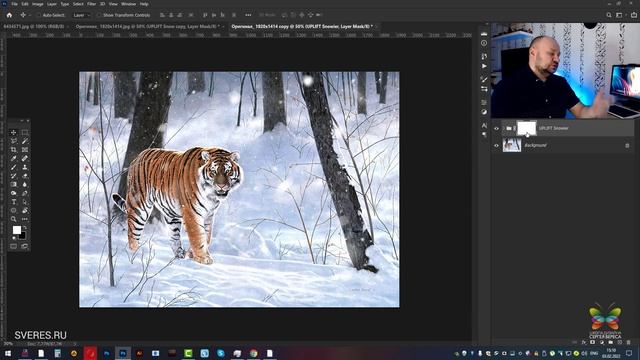Toggle the screen mode button in toolbox
This screenshot has height=360, width=640.
click(x=24, y=246)
